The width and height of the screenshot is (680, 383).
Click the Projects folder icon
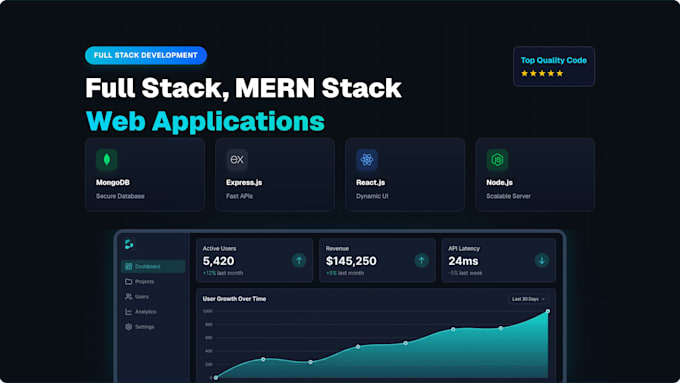click(128, 282)
